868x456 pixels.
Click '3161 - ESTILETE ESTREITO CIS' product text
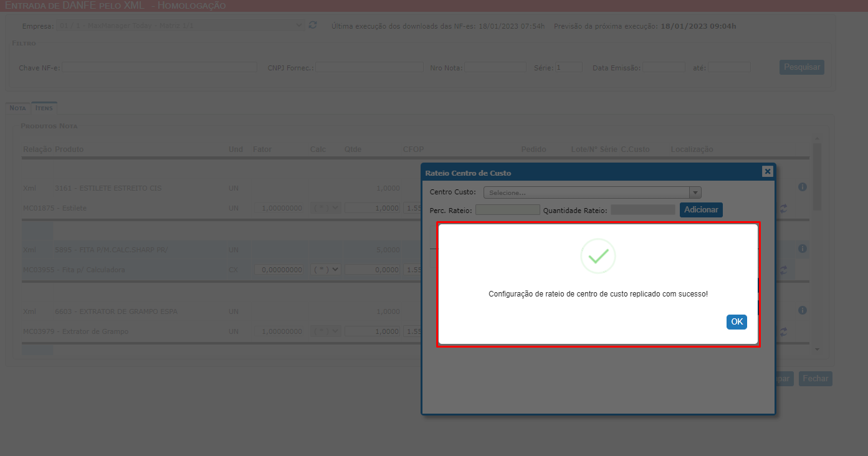108,188
